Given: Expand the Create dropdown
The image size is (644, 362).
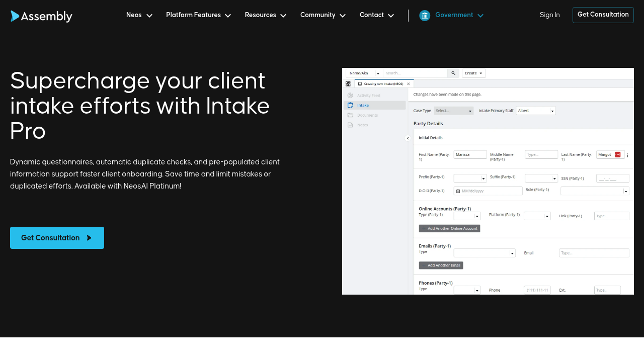Looking at the screenshot, I should pyautogui.click(x=473, y=73).
